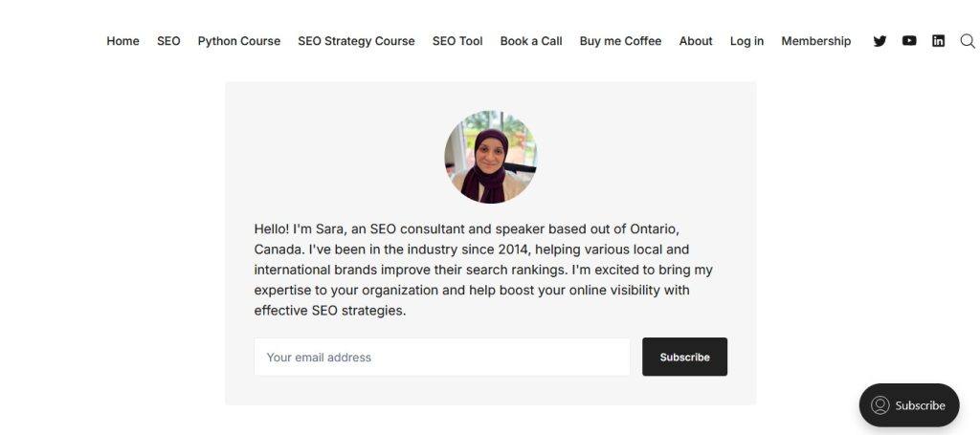Click the search magnifier icon

967,41
